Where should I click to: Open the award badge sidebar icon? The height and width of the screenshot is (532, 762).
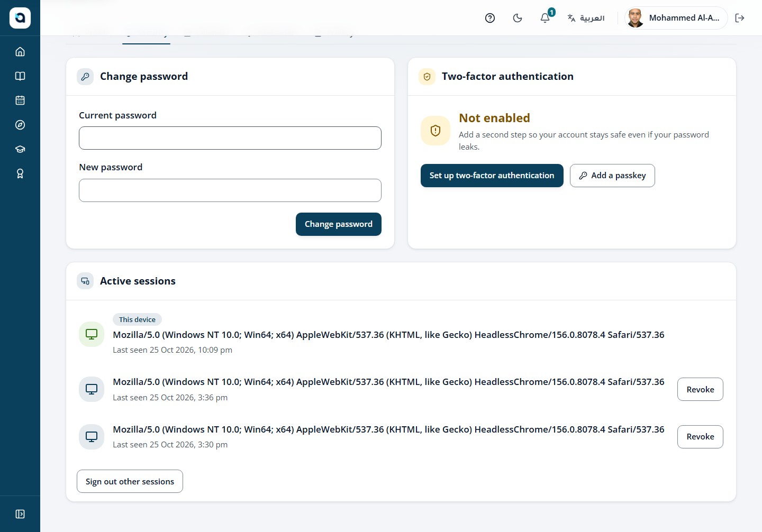click(20, 173)
